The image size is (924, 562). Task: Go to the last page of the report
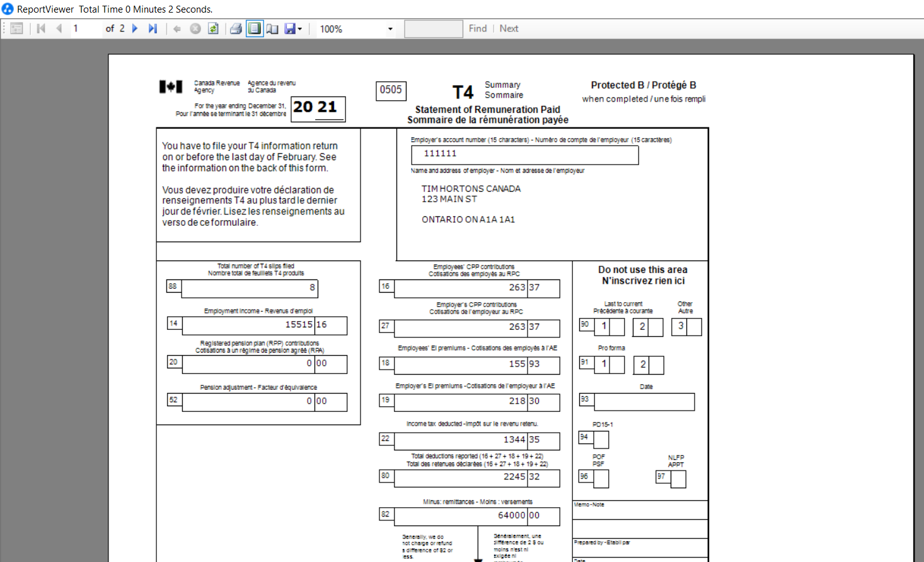click(153, 28)
